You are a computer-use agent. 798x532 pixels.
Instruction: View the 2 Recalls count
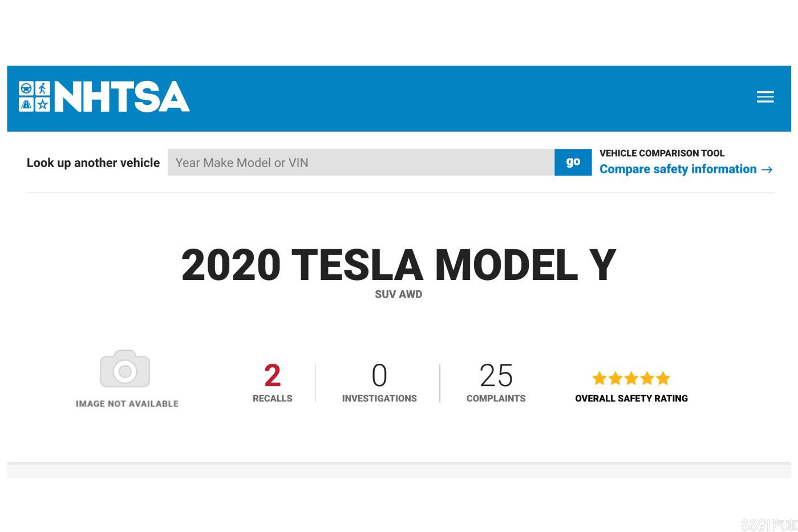pos(273,376)
